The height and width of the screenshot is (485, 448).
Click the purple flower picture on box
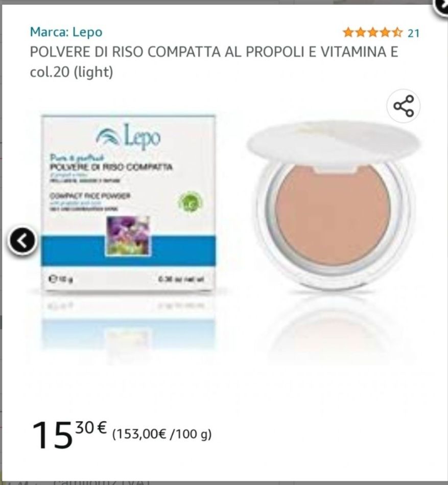[128, 236]
